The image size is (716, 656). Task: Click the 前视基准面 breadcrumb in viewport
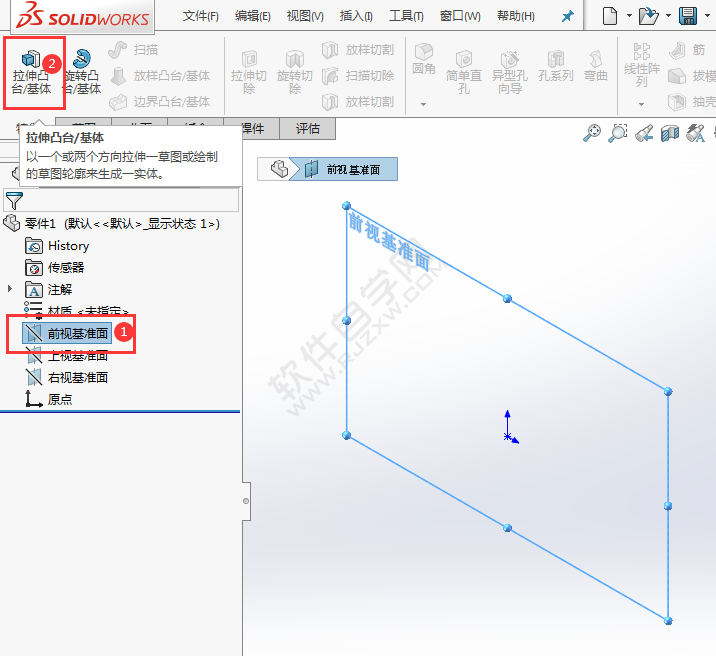click(x=343, y=169)
